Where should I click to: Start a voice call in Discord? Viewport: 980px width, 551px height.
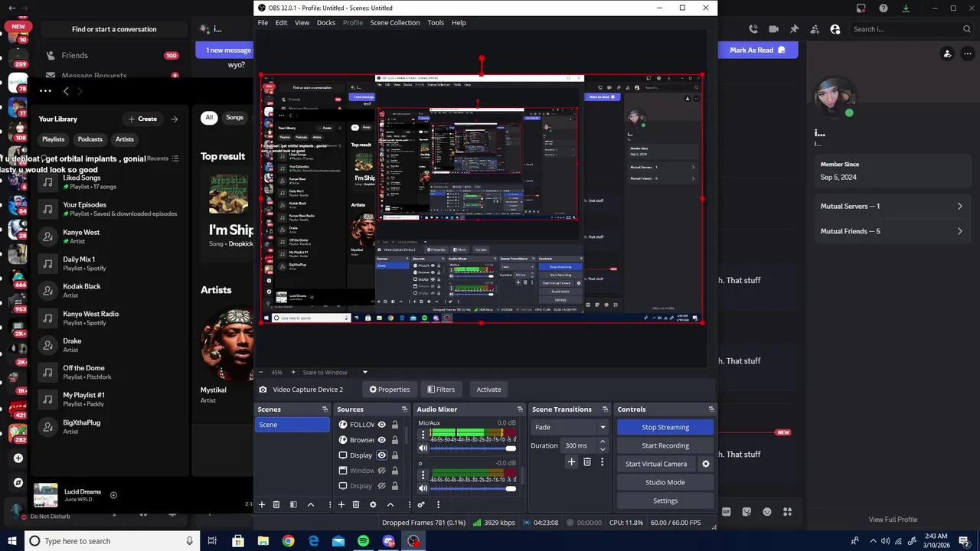(753, 29)
